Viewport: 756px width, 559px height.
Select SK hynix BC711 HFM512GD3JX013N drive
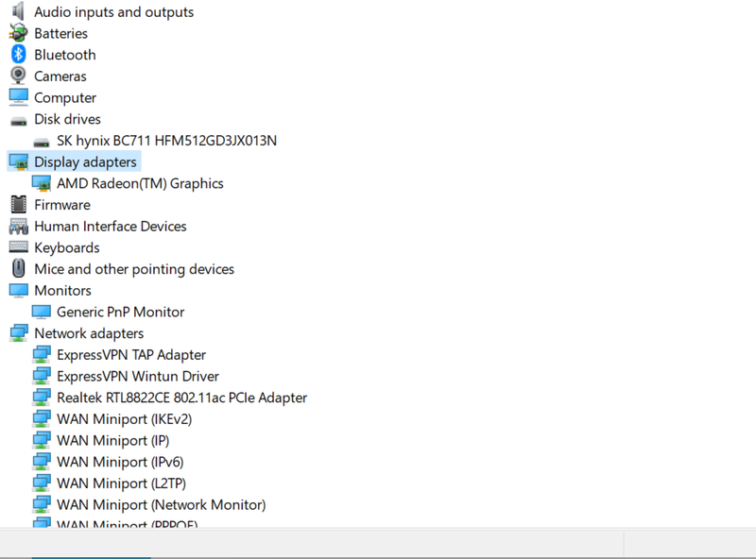pyautogui.click(x=167, y=141)
